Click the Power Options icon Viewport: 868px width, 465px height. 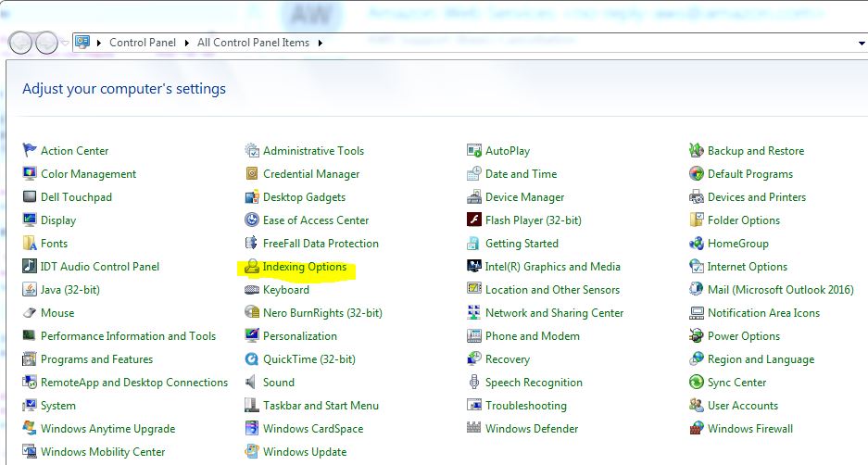tap(697, 335)
